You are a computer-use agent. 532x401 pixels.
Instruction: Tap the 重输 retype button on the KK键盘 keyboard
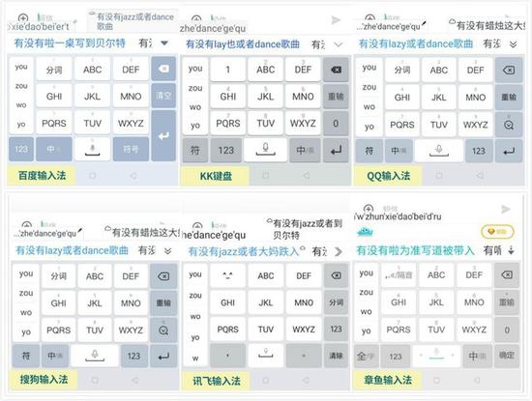[x=336, y=97]
